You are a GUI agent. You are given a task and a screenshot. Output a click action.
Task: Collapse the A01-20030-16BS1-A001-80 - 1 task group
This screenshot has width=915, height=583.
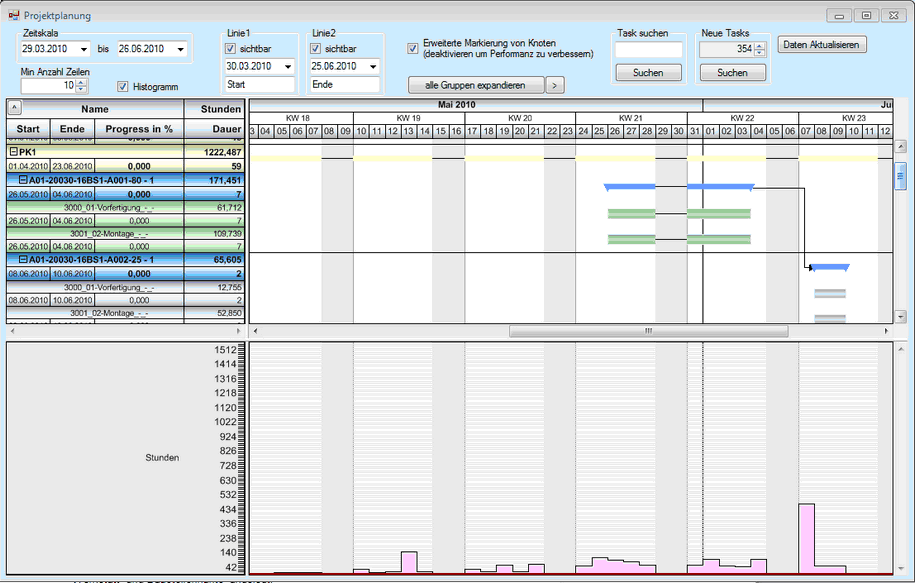click(22, 180)
